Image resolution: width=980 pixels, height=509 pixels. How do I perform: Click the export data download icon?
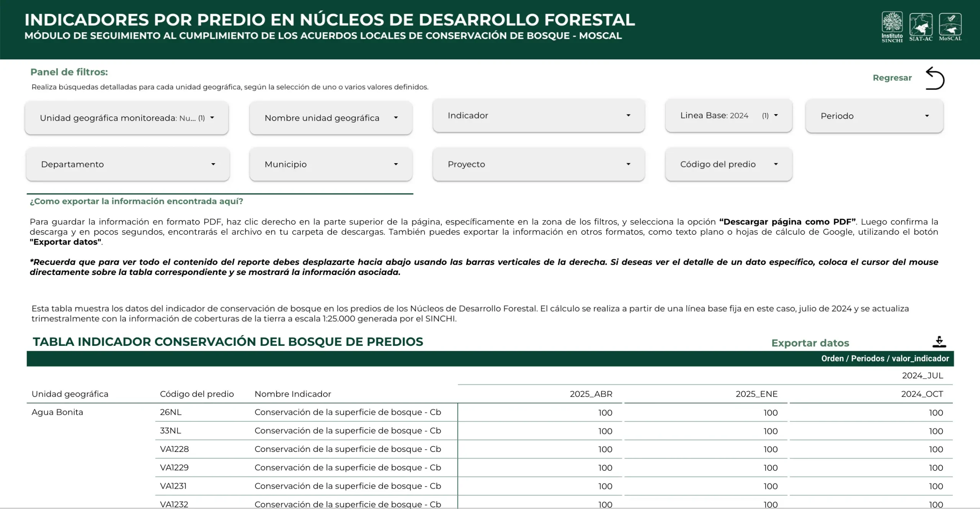point(939,342)
